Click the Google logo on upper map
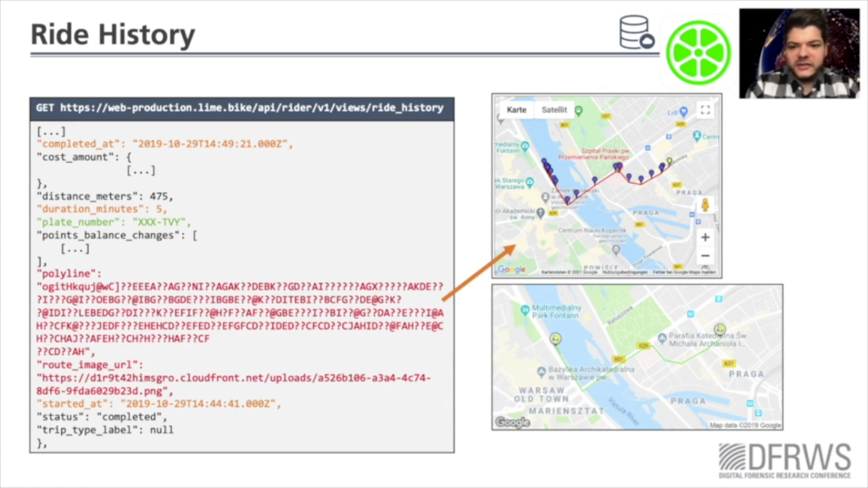Image resolution: width=868 pixels, height=488 pixels. (511, 269)
